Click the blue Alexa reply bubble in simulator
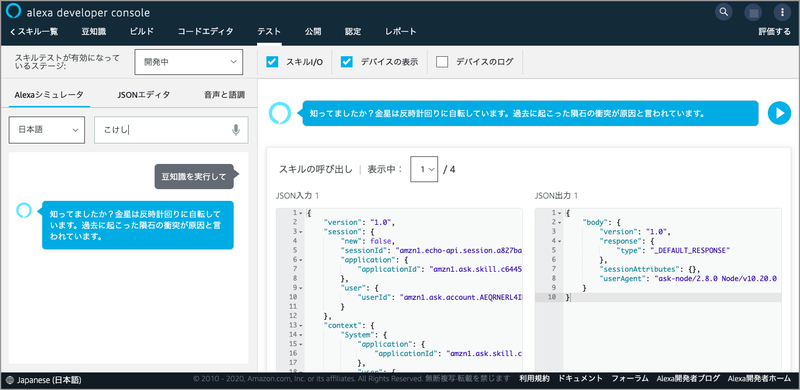 point(138,225)
